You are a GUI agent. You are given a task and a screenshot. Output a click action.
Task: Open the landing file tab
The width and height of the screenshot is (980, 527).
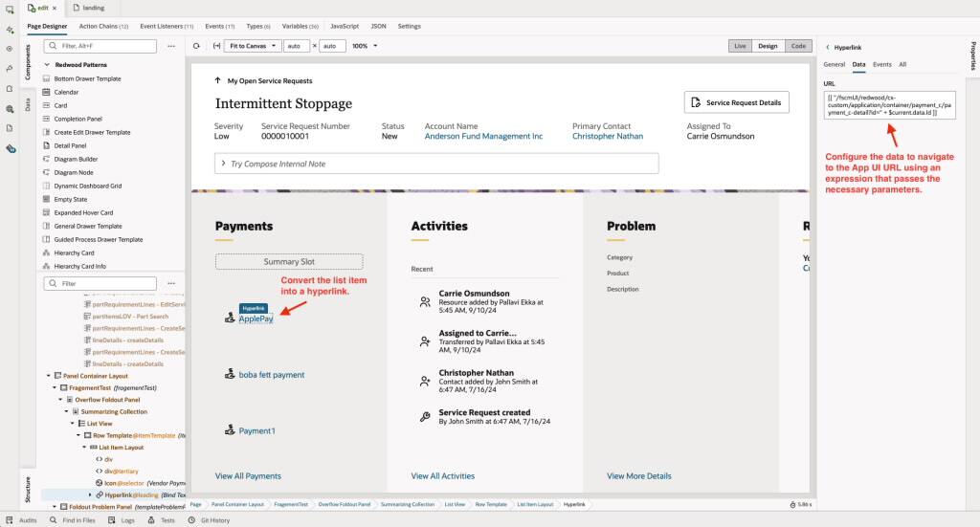89,8
